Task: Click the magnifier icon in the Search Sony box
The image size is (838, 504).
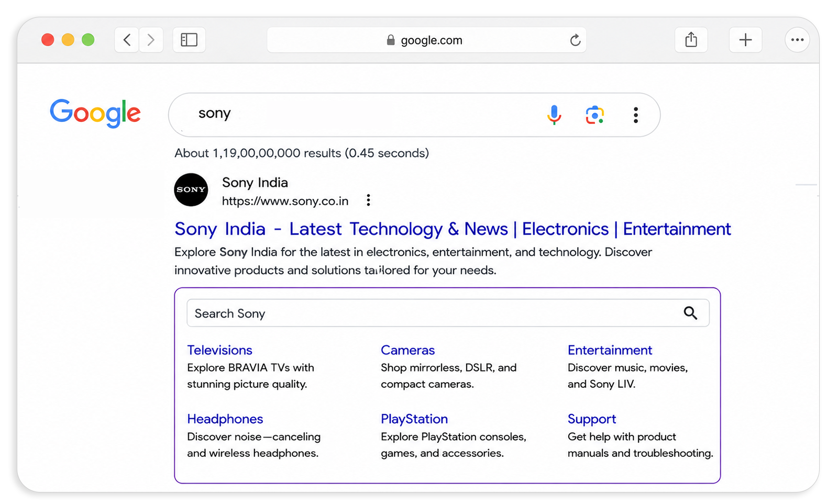Action: pos(690,313)
